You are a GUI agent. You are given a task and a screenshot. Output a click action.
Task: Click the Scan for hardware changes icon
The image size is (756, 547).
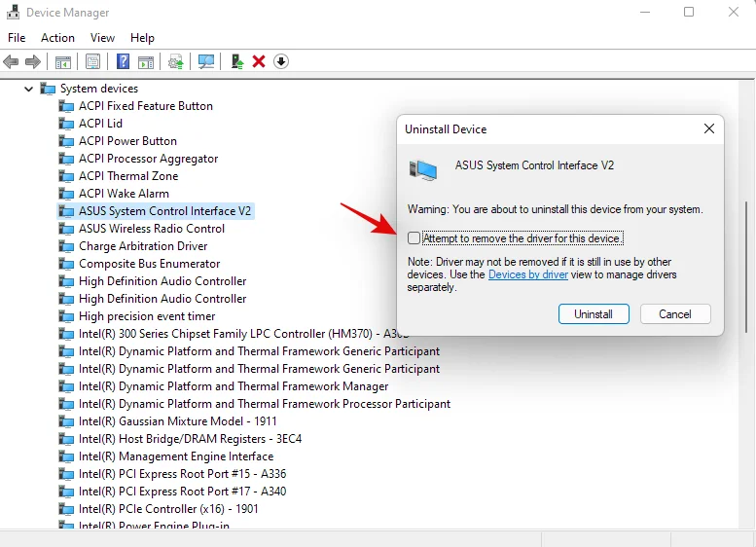coord(205,61)
